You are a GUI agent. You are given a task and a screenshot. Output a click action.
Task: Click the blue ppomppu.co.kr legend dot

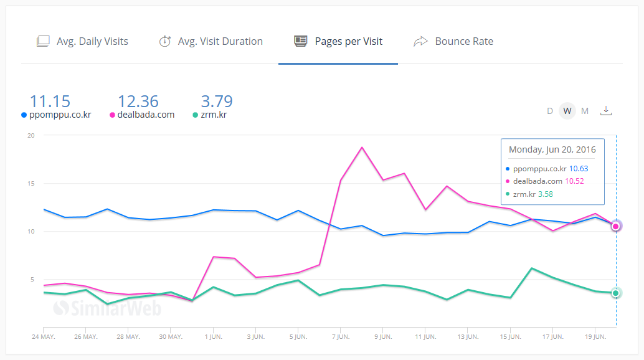pos(24,115)
